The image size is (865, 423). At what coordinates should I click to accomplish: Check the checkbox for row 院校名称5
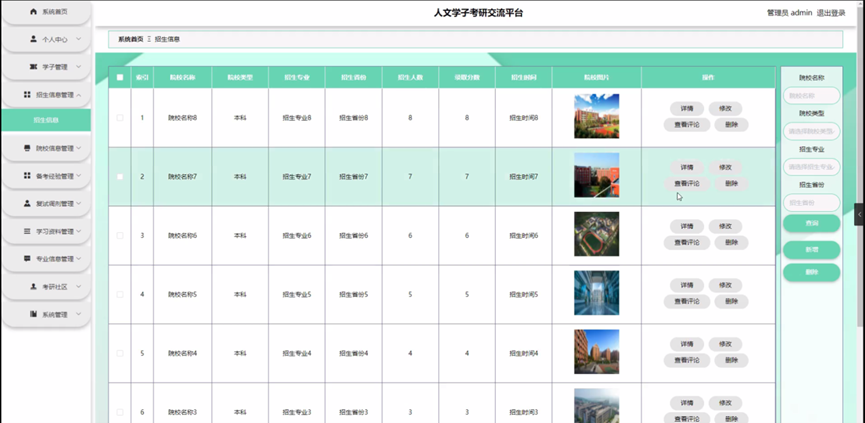(120, 295)
